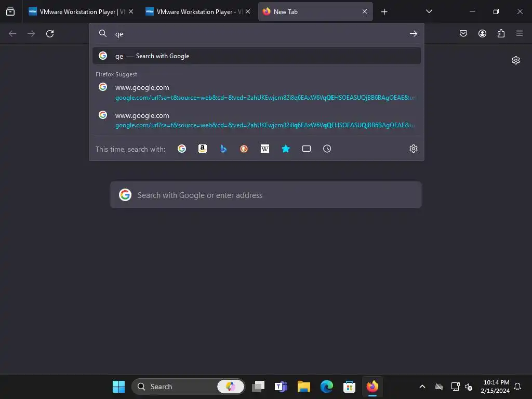This screenshot has width=532, height=399.
Task: Go back using back arrow
Action: [12, 34]
